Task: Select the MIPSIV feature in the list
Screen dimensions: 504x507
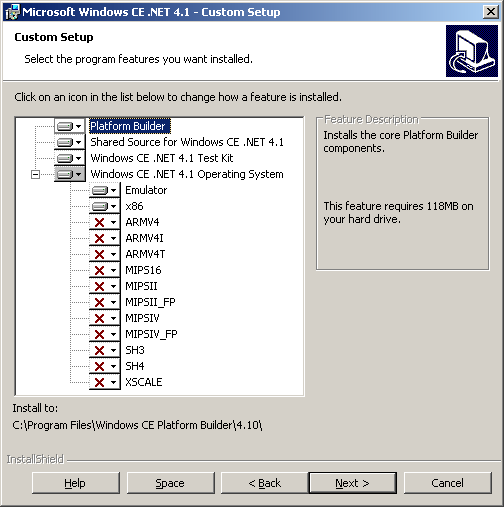Action: 142,318
